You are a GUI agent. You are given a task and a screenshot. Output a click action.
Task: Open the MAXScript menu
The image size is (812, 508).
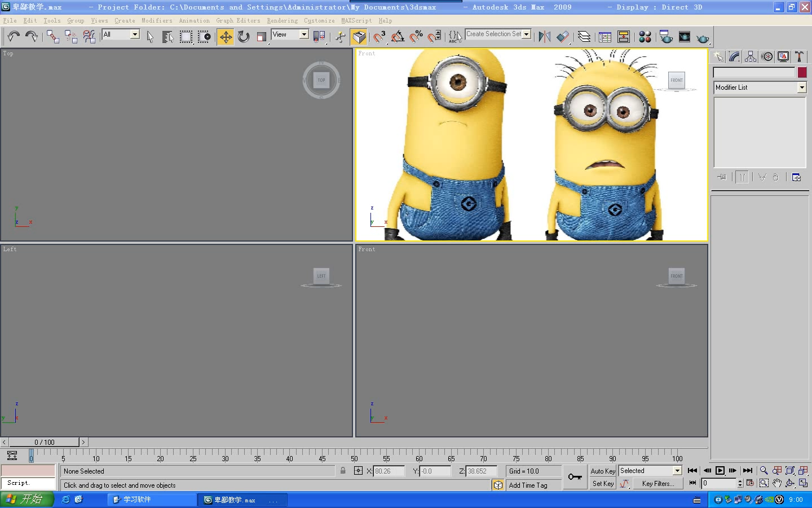356,20
